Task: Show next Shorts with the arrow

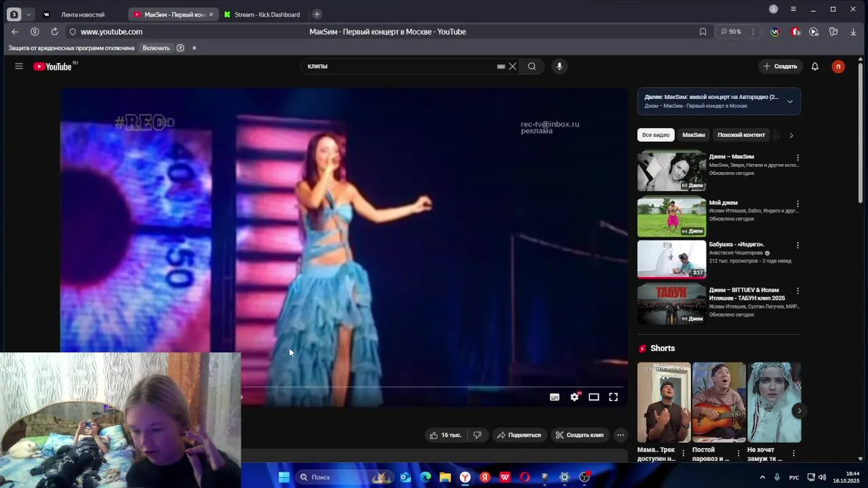Action: tap(800, 411)
